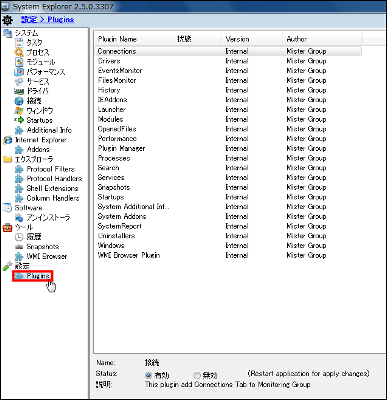Enable the plugin with the 有効 radio button

[149, 375]
